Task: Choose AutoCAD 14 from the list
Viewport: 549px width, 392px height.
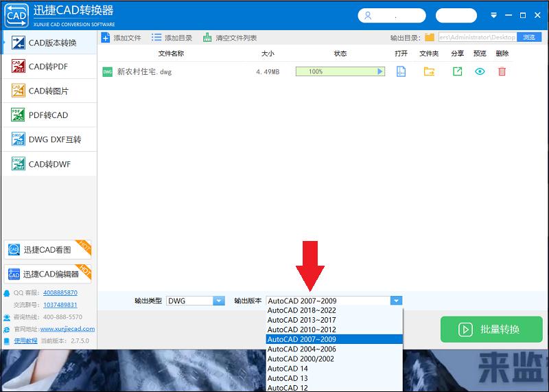Action: [x=334, y=369]
